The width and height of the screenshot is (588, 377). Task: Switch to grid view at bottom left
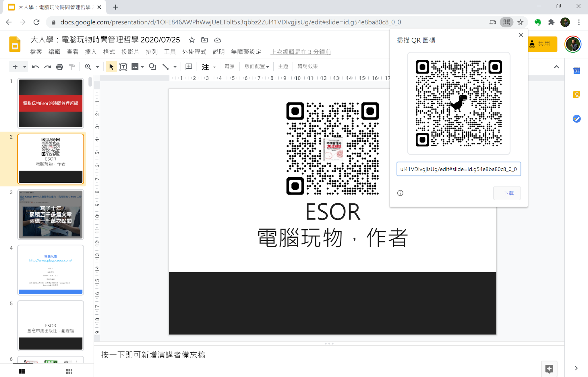[69, 371]
